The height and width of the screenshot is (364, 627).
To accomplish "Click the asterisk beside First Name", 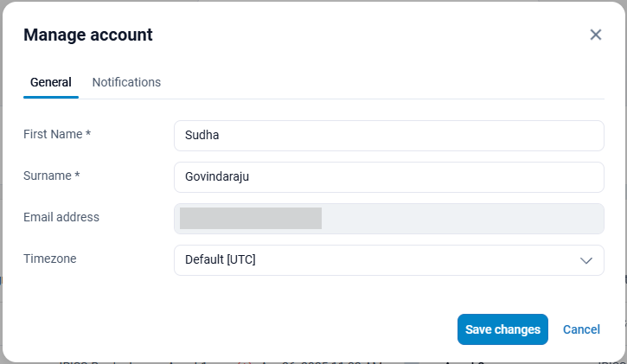I will point(88,134).
